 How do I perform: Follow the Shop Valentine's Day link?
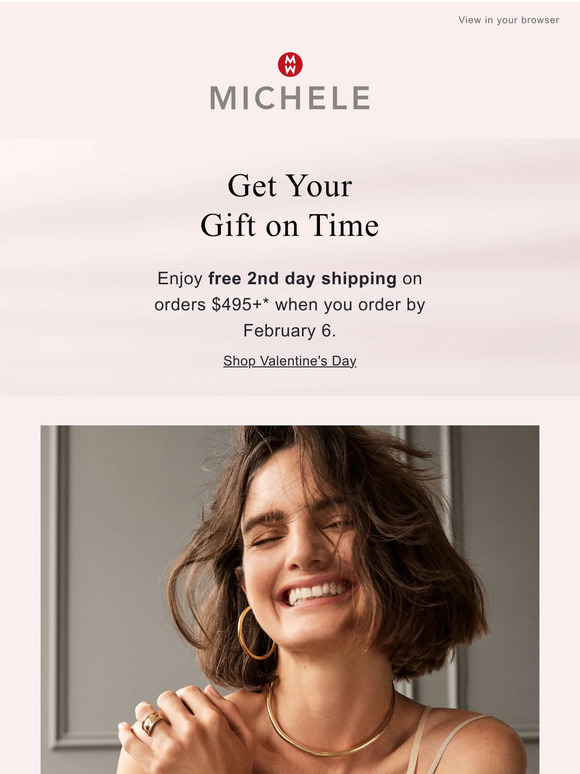pos(290,361)
